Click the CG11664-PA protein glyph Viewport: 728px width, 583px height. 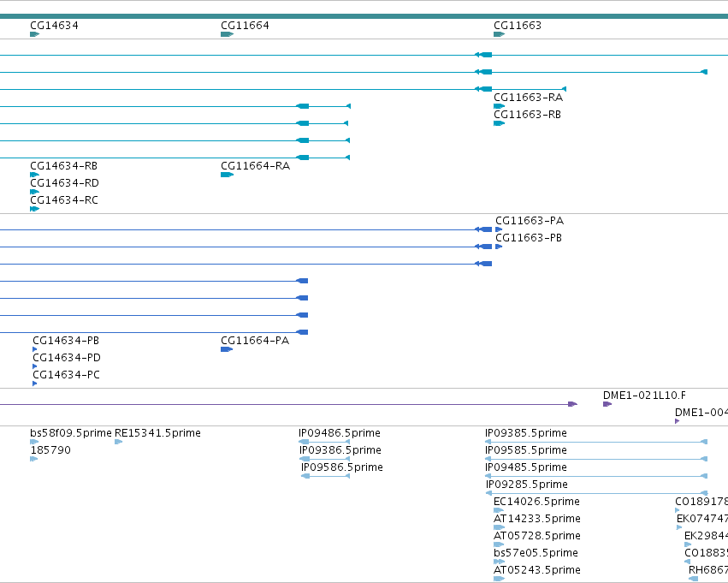tap(227, 349)
